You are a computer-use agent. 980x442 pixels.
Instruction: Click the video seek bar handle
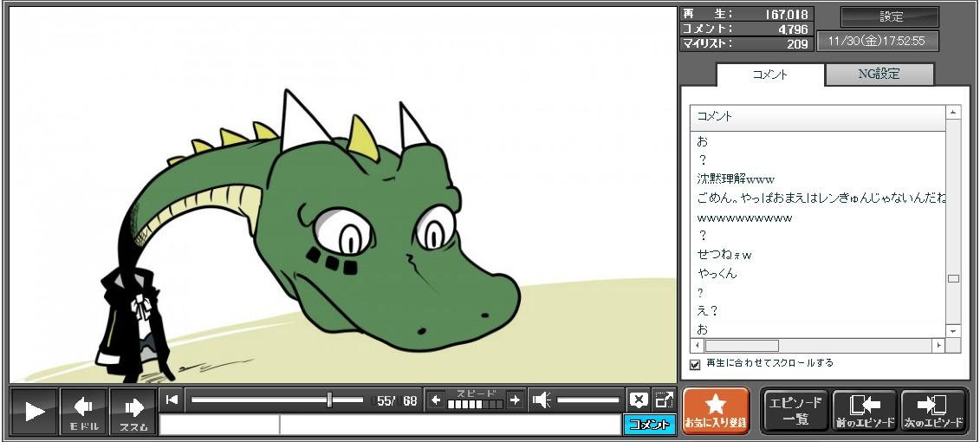[329, 400]
